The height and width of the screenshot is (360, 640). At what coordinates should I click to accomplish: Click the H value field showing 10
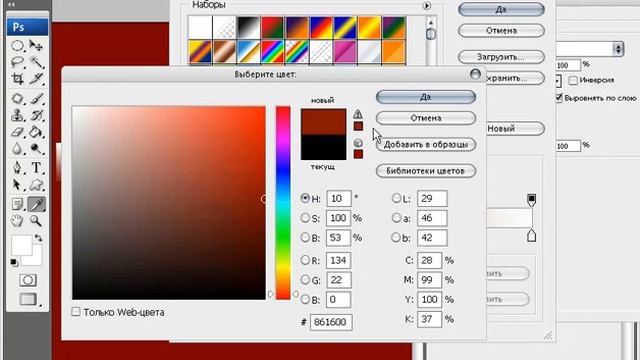pyautogui.click(x=338, y=198)
